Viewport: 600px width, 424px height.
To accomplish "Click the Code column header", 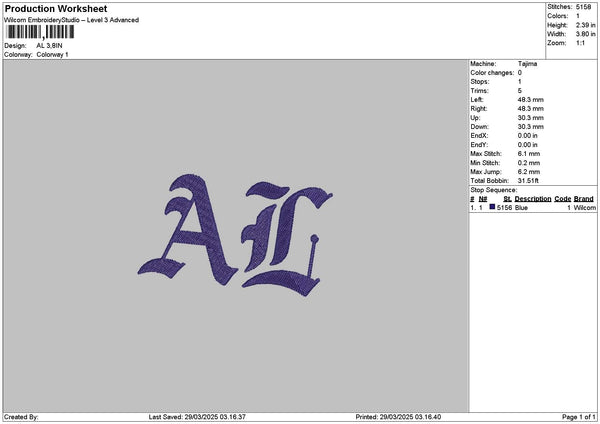I will 562,199.
